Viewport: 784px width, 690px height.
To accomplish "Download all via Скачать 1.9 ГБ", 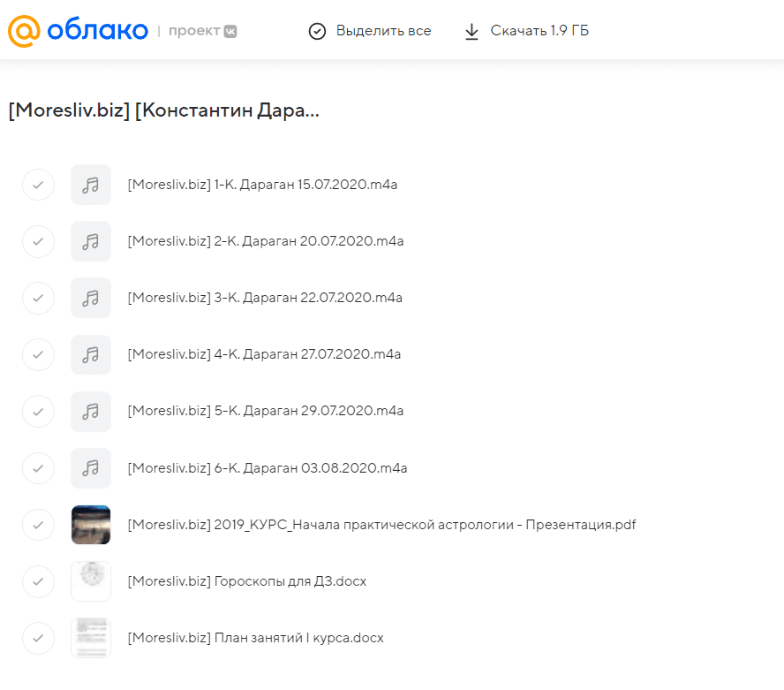I will (x=526, y=31).
